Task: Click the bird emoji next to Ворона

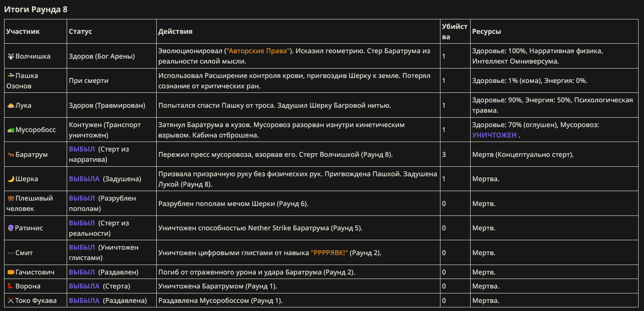Action: (x=11, y=286)
